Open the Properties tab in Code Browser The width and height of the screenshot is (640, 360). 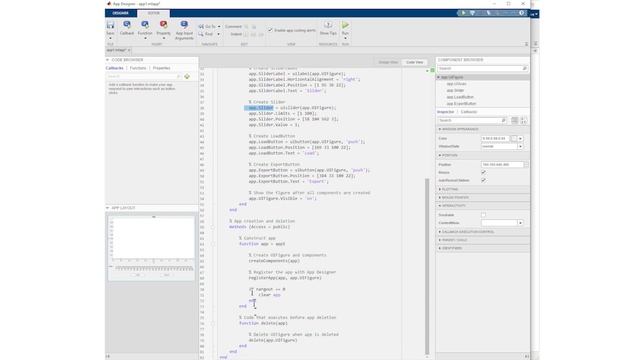click(162, 68)
